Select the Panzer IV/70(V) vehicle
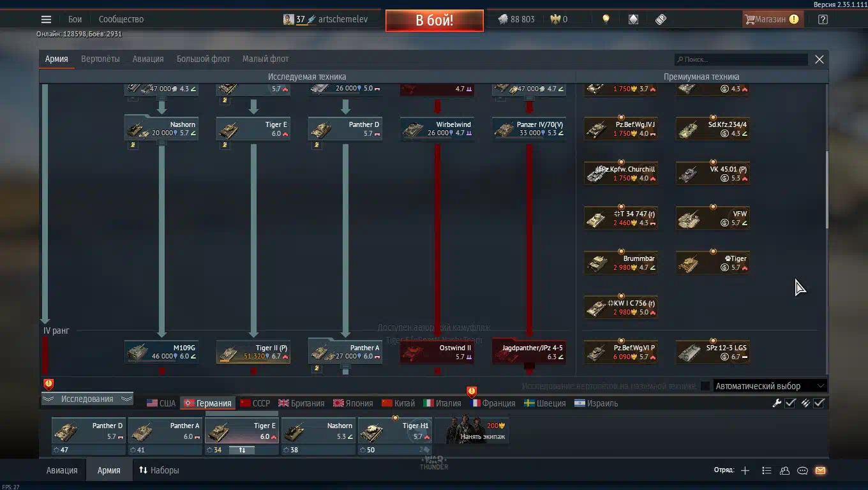 (529, 128)
